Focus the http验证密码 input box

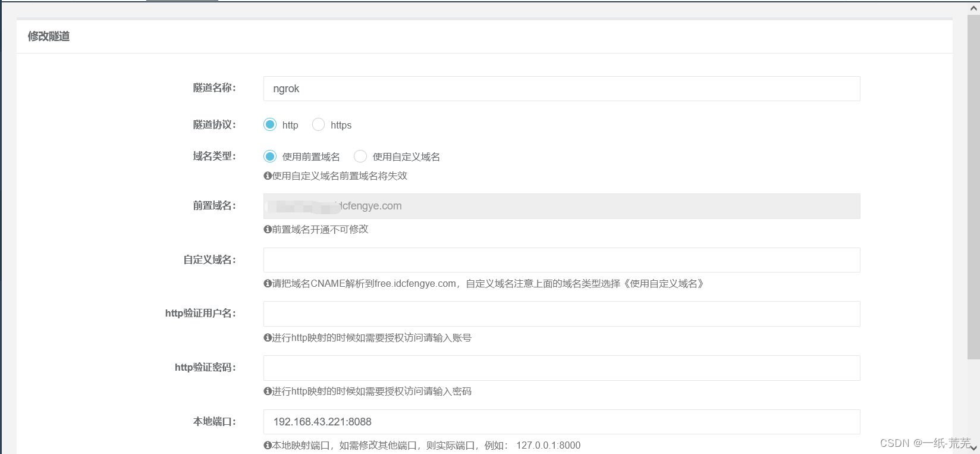561,368
